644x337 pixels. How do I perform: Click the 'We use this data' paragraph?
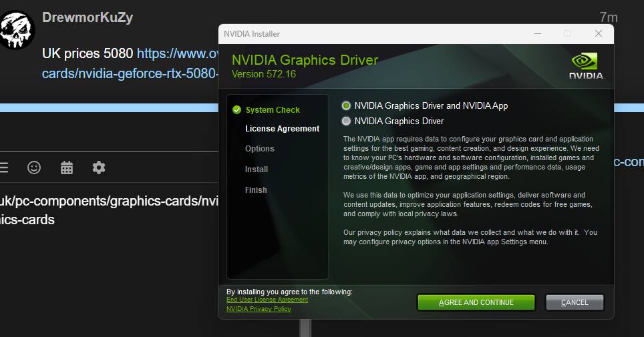pyautogui.click(x=468, y=204)
